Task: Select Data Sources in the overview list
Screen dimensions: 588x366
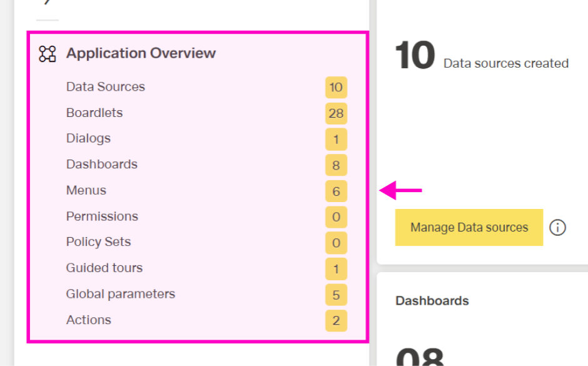Action: click(106, 87)
